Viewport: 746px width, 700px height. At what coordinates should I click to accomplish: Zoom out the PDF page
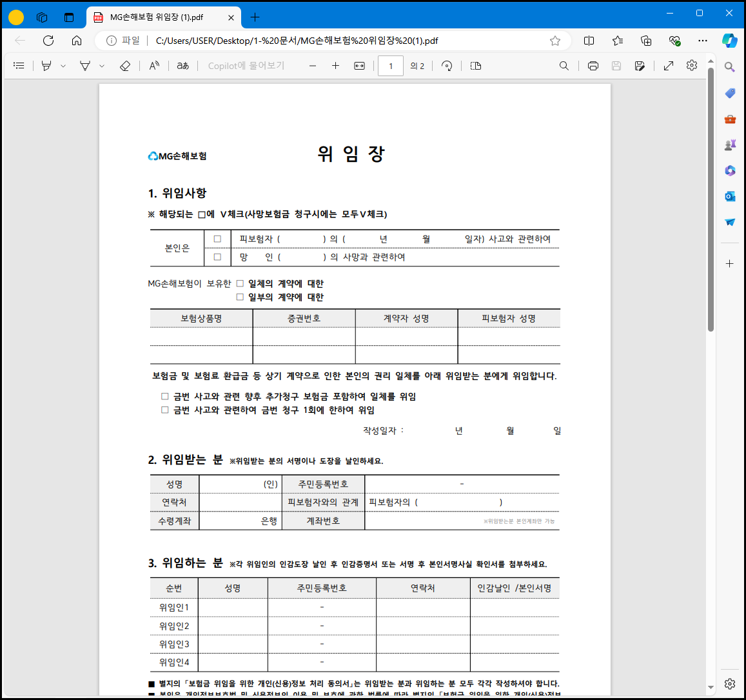(313, 66)
